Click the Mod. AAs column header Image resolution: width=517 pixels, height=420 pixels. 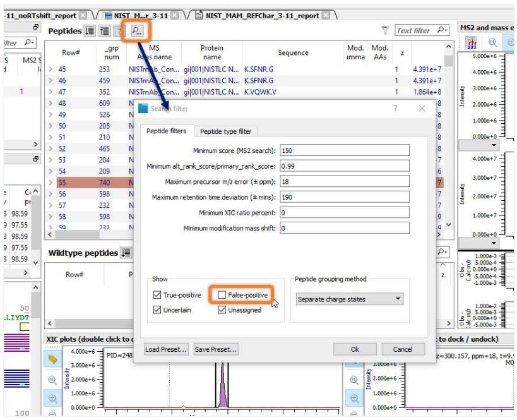[x=380, y=52]
